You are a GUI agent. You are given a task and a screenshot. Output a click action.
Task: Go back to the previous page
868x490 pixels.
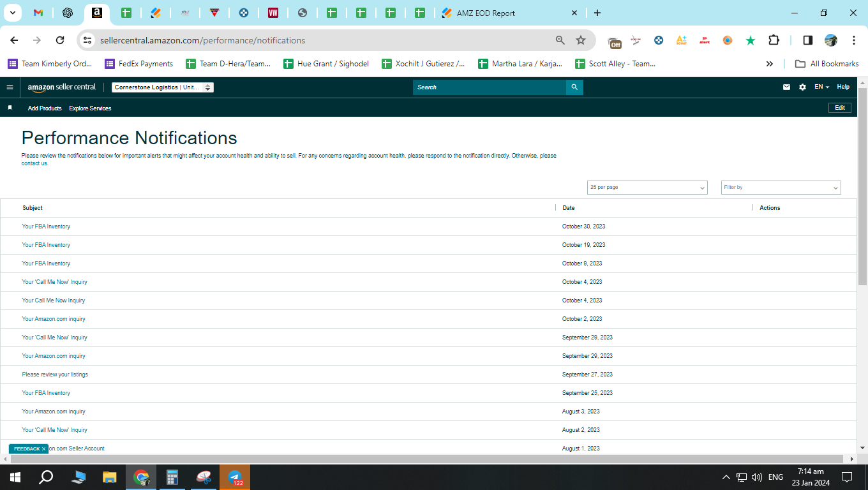tap(14, 40)
